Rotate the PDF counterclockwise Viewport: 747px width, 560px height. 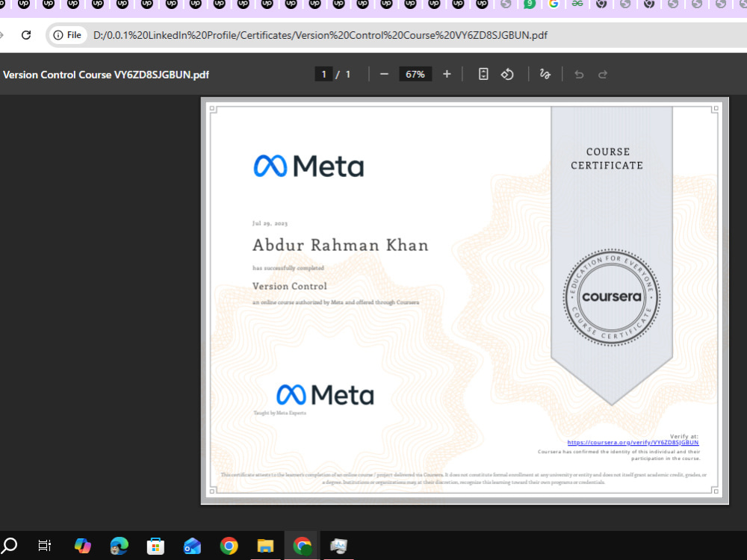tap(507, 74)
